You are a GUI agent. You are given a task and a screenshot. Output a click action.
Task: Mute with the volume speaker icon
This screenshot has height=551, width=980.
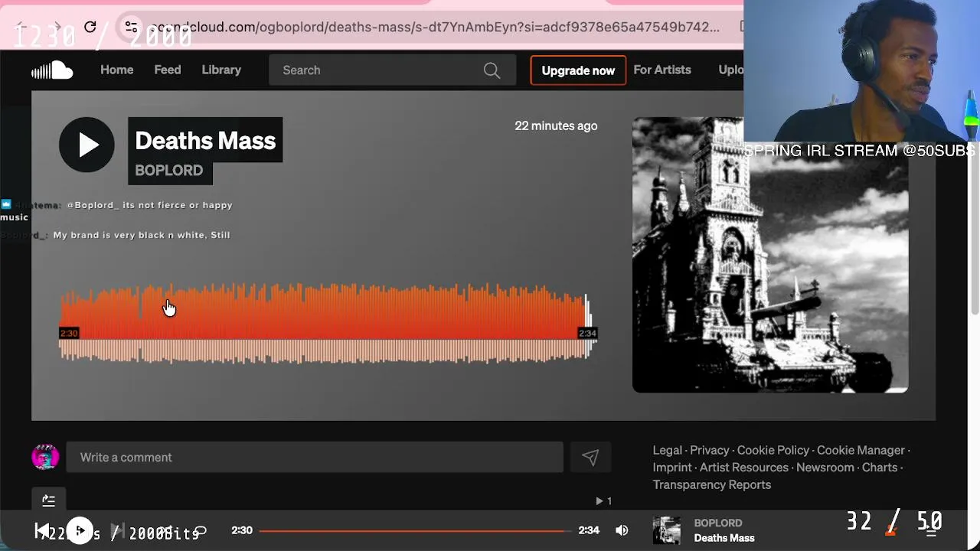[622, 530]
